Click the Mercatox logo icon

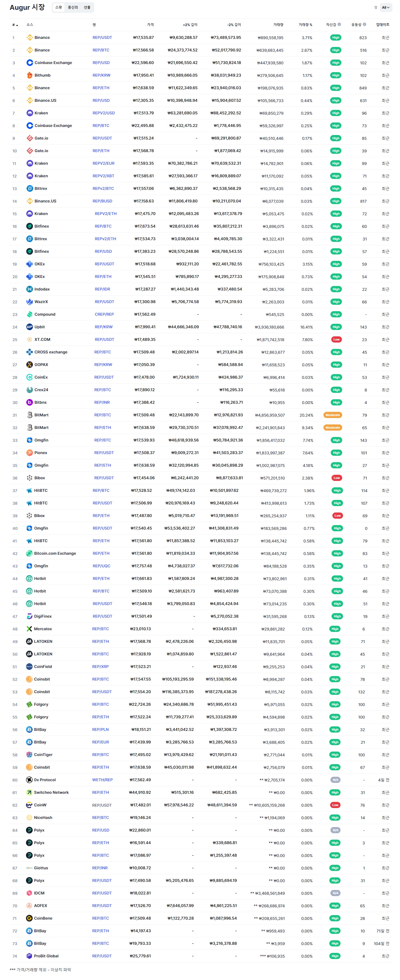[29, 629]
